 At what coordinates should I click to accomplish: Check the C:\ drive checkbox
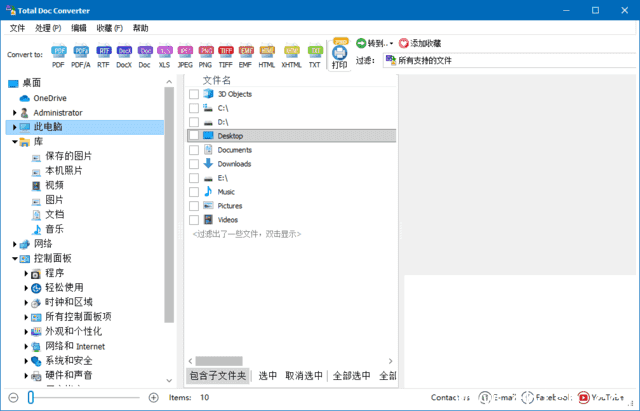194,108
